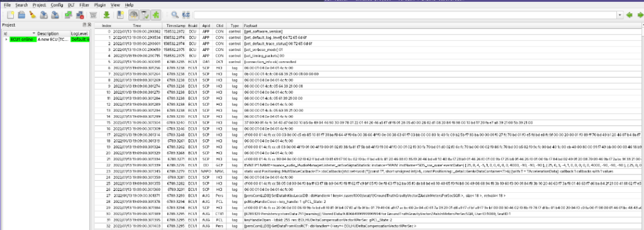Toggle filters enabled funnel button
Image resolution: width=644 pixels, height=230 pixels.
[x=145, y=15]
